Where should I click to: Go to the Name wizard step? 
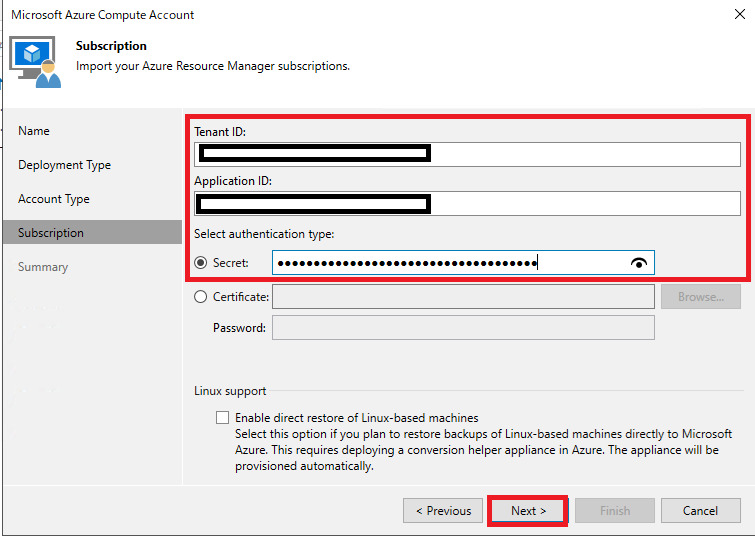click(x=34, y=131)
